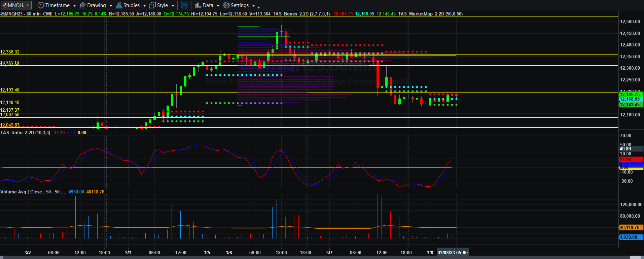Click the blue stacked panels icon
This screenshot has width=644, height=259.
tap(184, 5)
